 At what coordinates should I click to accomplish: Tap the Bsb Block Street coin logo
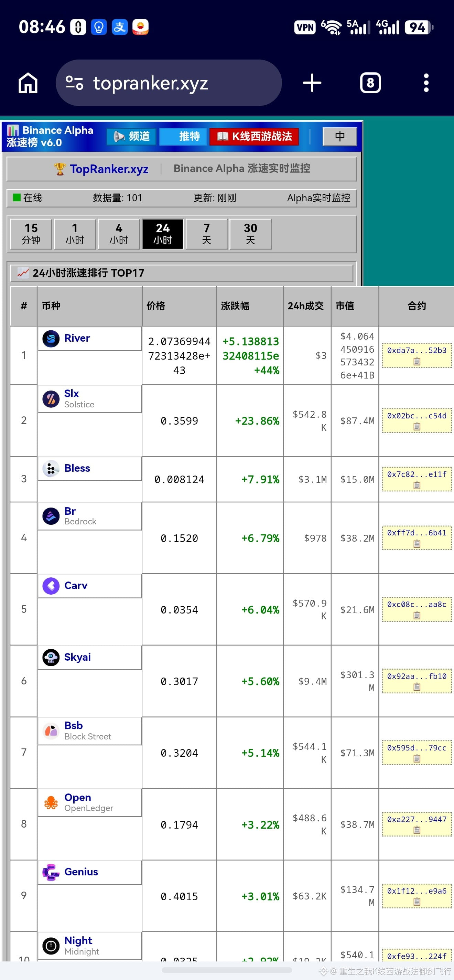(51, 731)
